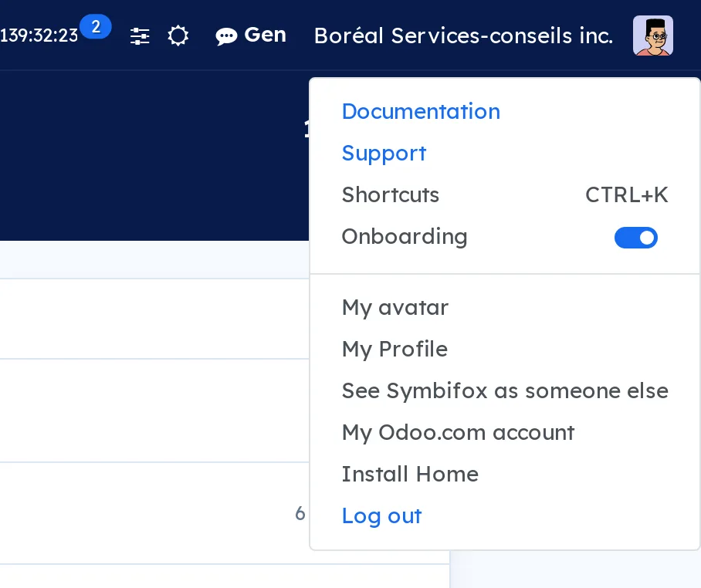Open My Odoo.com account
The image size is (701, 588).
458,432
